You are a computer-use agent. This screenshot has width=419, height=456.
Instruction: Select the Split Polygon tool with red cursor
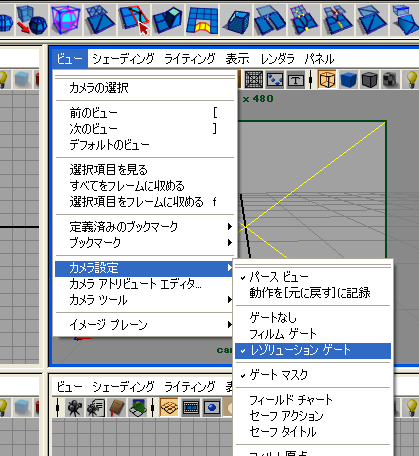tap(133, 20)
